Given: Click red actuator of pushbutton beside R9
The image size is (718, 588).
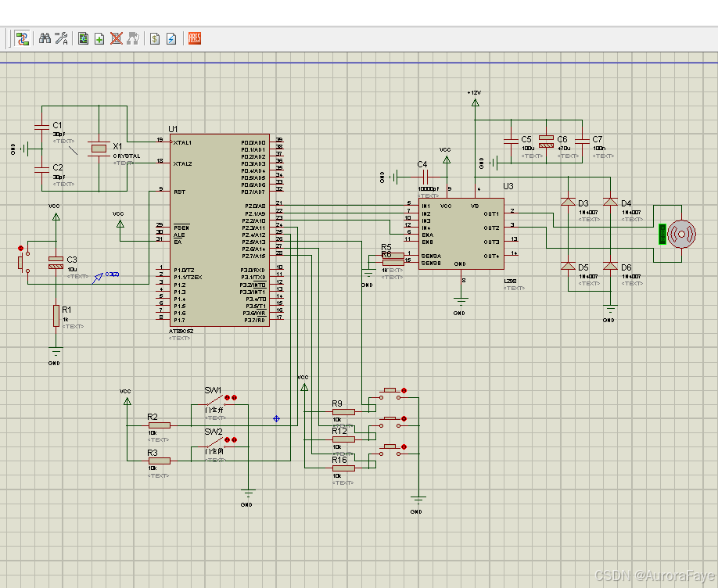Looking at the screenshot, I should 404,391.
